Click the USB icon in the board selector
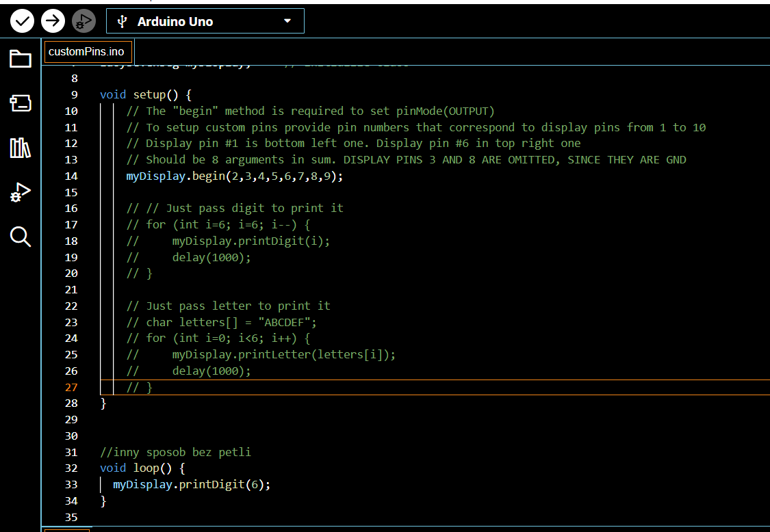The image size is (770, 532). click(123, 22)
